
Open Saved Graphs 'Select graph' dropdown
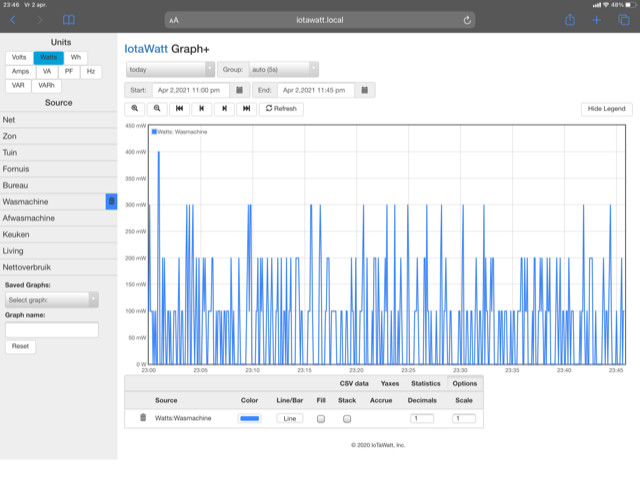(51, 300)
